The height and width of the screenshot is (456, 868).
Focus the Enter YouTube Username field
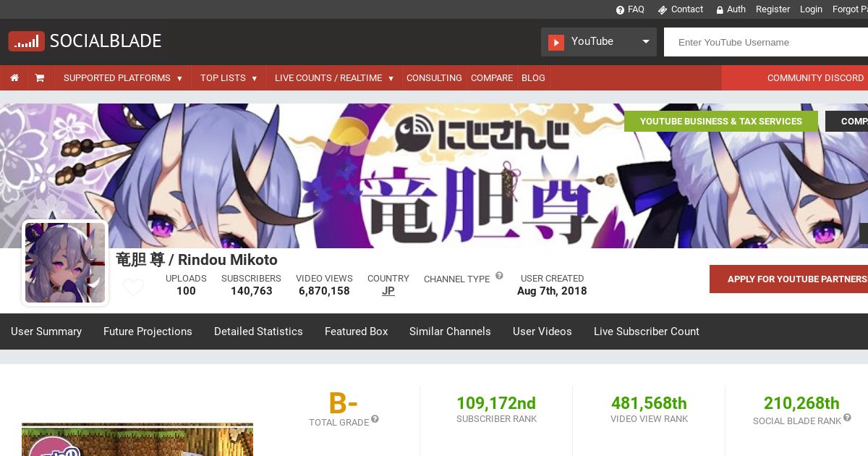click(766, 42)
